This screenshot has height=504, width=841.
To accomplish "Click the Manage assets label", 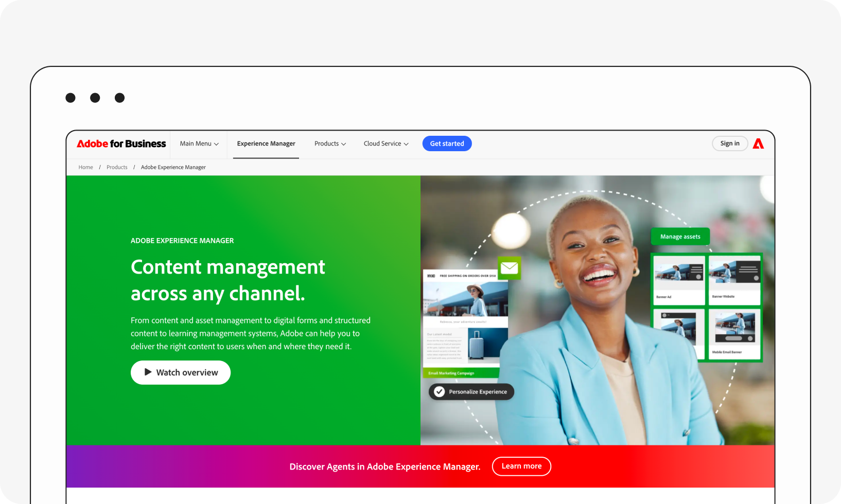I will click(x=680, y=237).
